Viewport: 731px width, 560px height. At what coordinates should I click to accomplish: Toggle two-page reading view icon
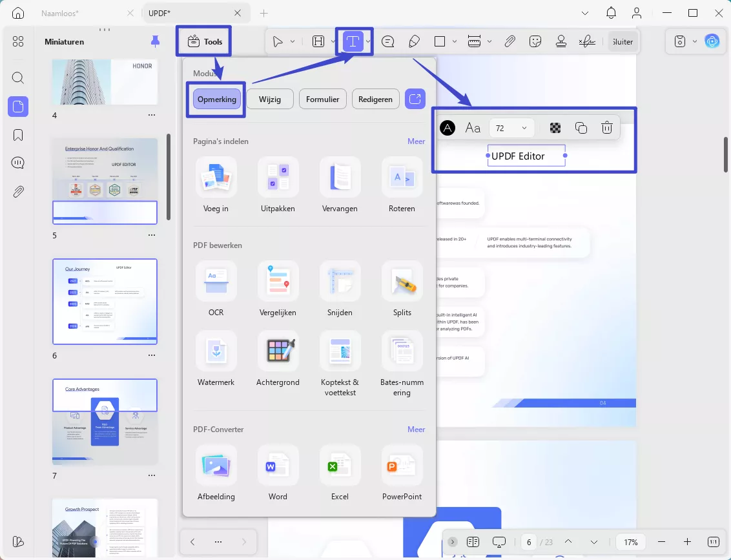[473, 542]
